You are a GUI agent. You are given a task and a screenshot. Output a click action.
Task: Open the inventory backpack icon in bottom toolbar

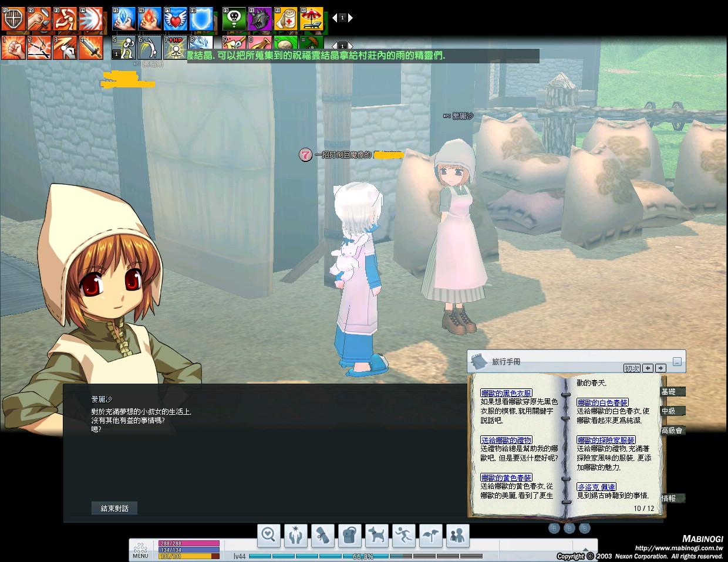point(349,535)
